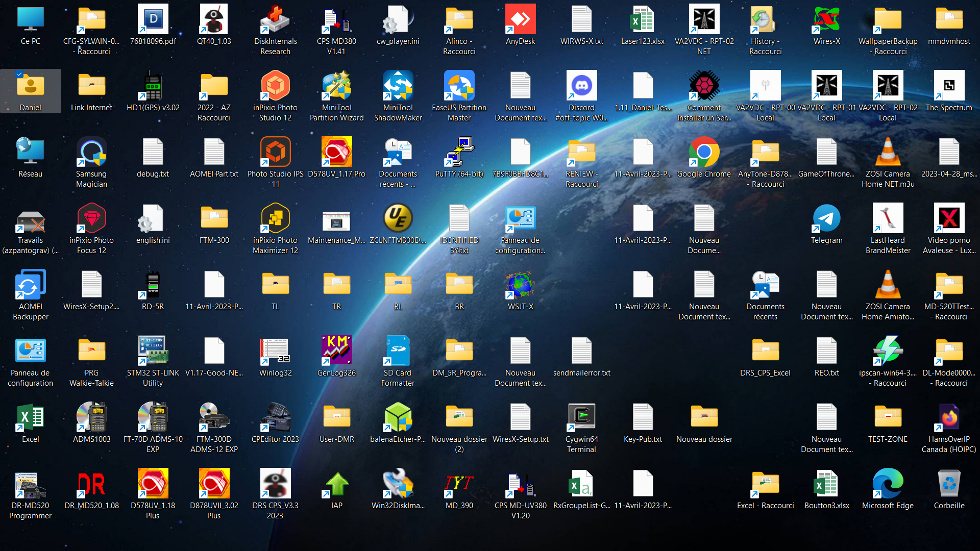Click the Google Chrome icon
The height and width of the screenshot is (551, 980).
pos(704,152)
